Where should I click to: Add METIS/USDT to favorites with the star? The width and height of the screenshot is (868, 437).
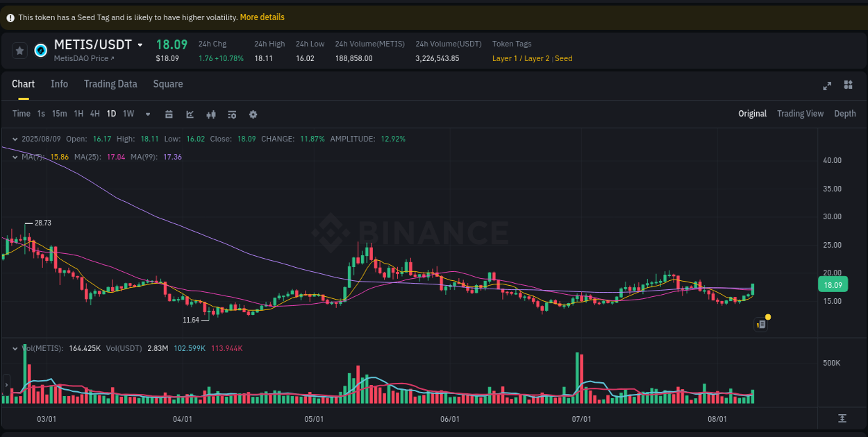(x=19, y=50)
